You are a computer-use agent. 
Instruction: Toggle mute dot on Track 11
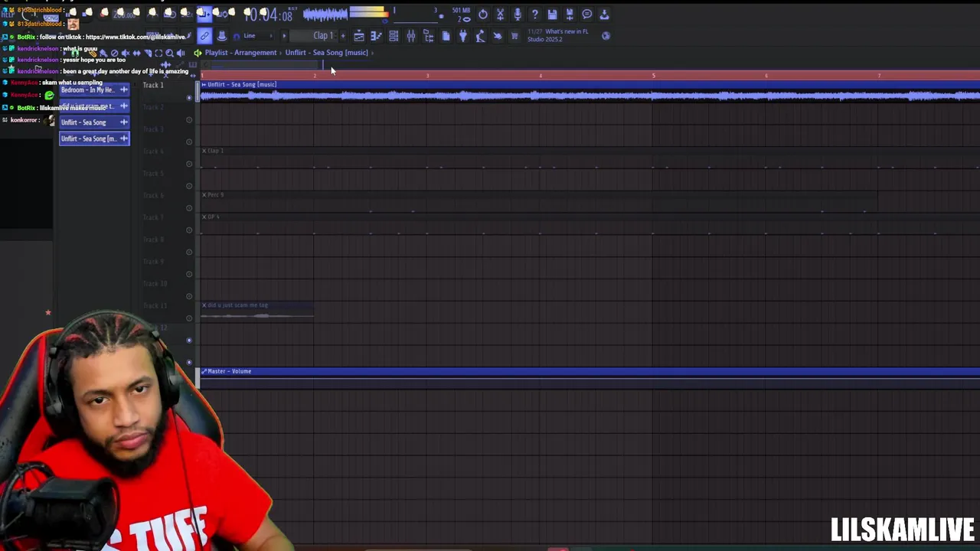(189, 318)
